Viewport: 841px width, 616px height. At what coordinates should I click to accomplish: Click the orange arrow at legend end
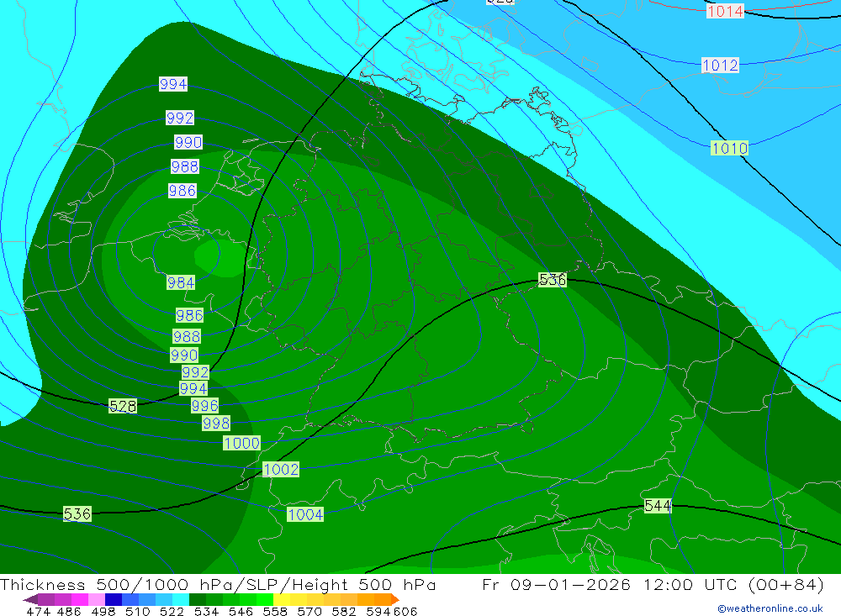395,599
